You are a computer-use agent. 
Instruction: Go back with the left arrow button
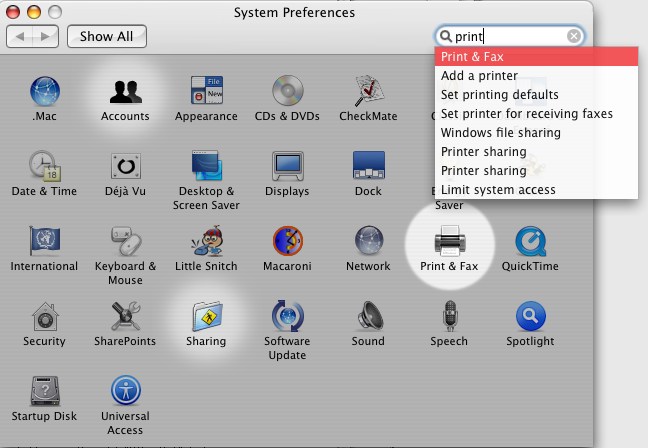coord(19,36)
